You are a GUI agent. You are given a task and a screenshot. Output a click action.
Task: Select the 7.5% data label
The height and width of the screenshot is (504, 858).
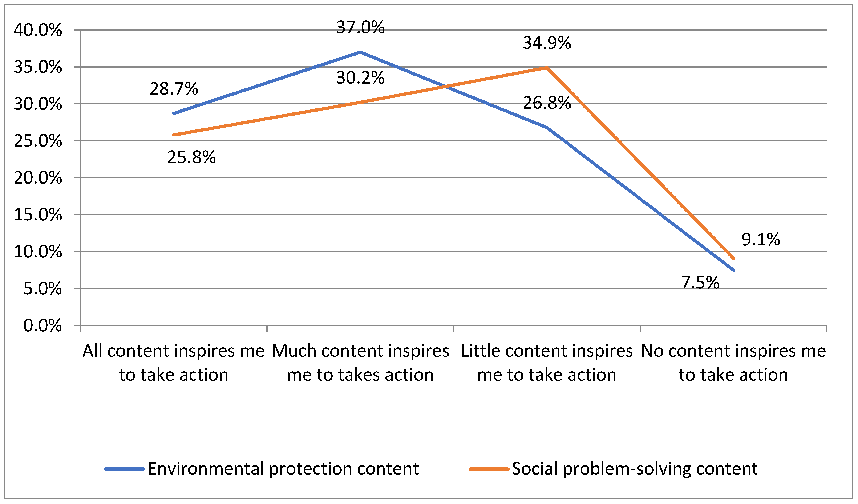700,282
